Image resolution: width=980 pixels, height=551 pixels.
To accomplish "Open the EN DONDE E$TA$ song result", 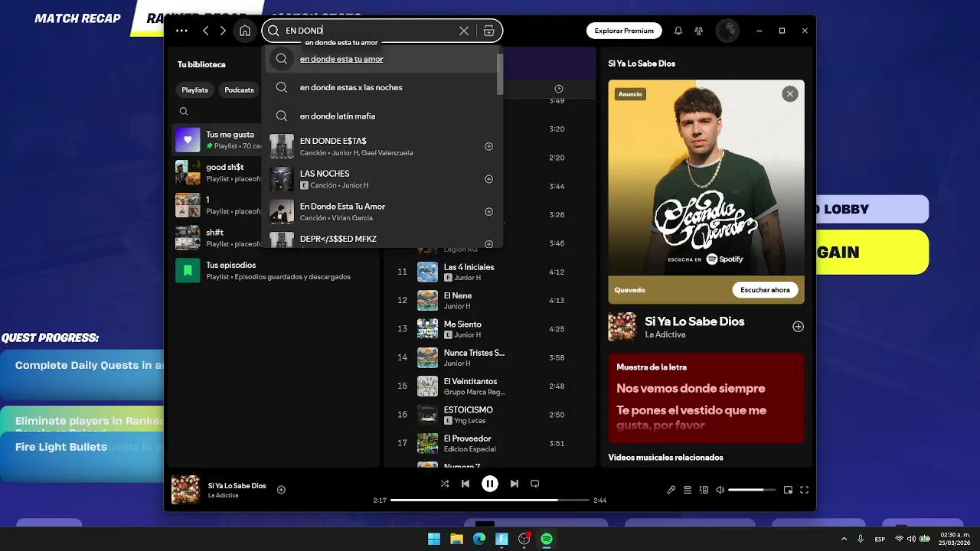I will point(381,146).
